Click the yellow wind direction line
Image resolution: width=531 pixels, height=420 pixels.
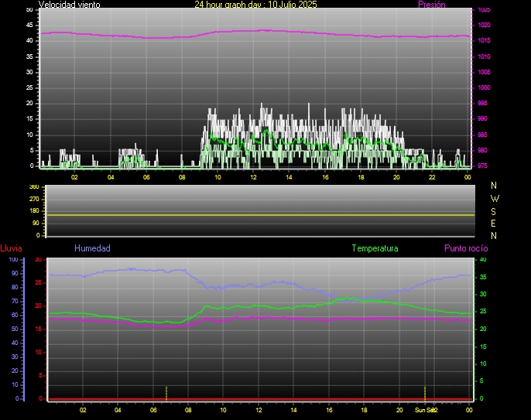(x=260, y=215)
